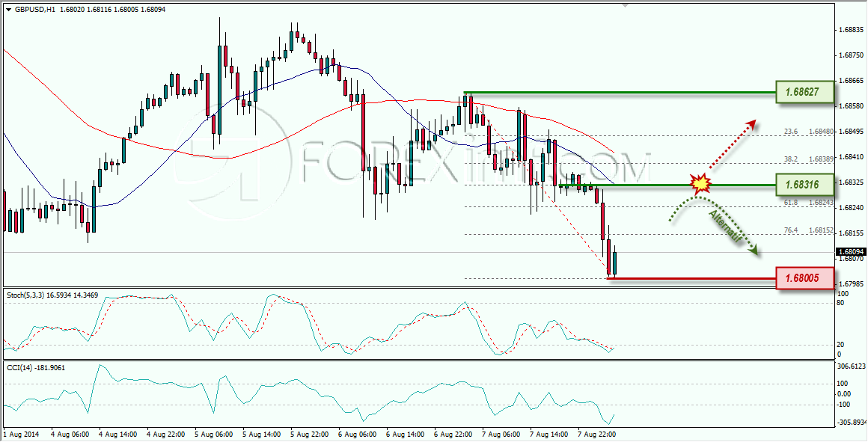The image size is (868, 442).
Task: Click the 1.68665 price axis value
Action: (852, 81)
